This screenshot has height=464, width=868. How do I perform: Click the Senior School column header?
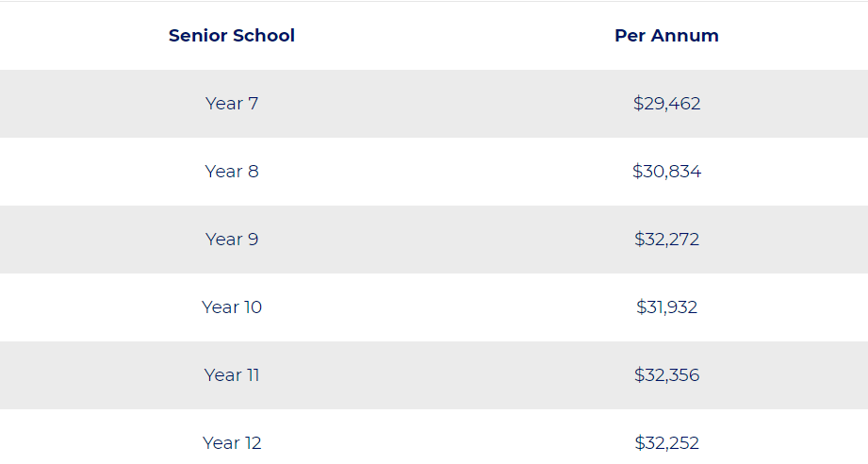232,36
